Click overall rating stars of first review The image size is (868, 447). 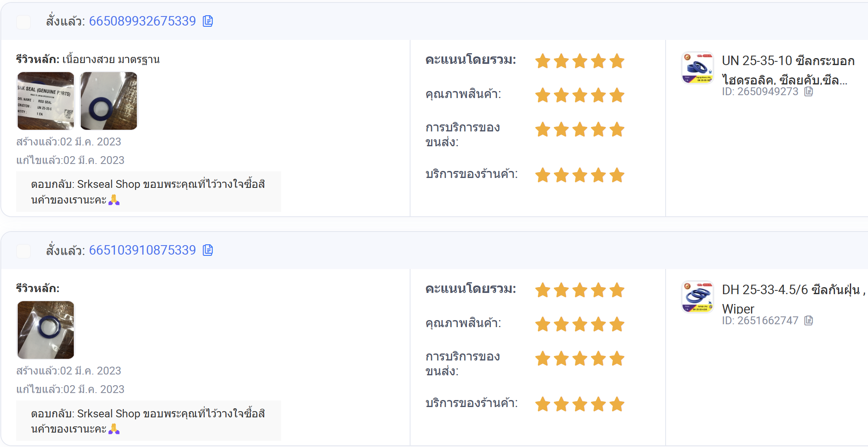coord(580,61)
